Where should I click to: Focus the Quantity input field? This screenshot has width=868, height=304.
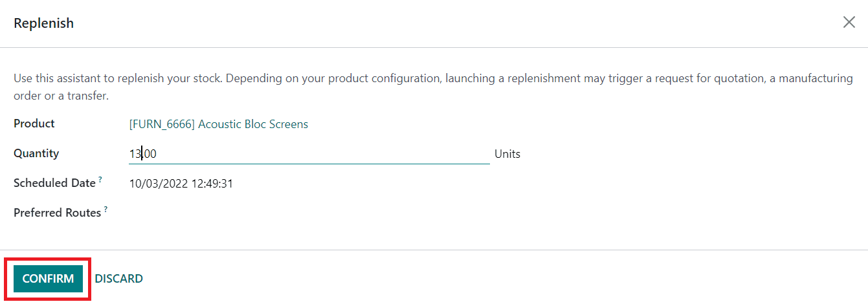pyautogui.click(x=309, y=154)
